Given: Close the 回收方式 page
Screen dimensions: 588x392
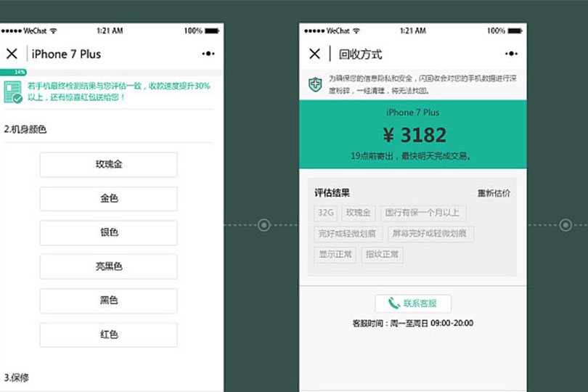Looking at the screenshot, I should (x=314, y=54).
